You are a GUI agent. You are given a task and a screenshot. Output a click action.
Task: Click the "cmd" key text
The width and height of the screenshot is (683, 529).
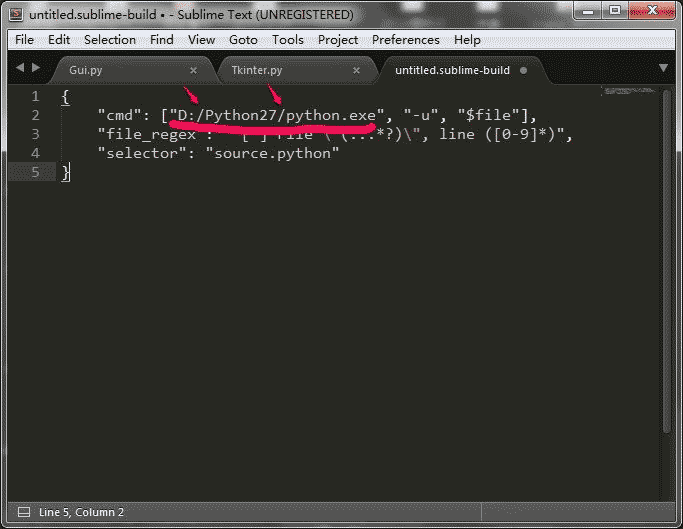120,115
